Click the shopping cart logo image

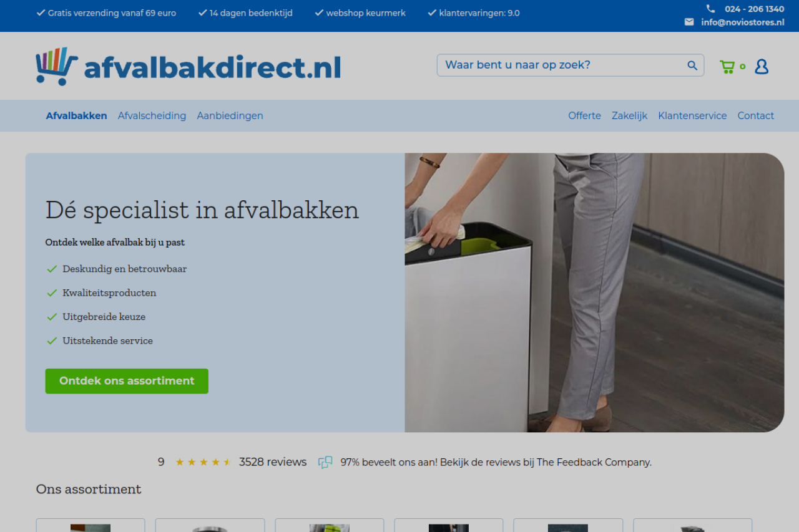[57, 66]
